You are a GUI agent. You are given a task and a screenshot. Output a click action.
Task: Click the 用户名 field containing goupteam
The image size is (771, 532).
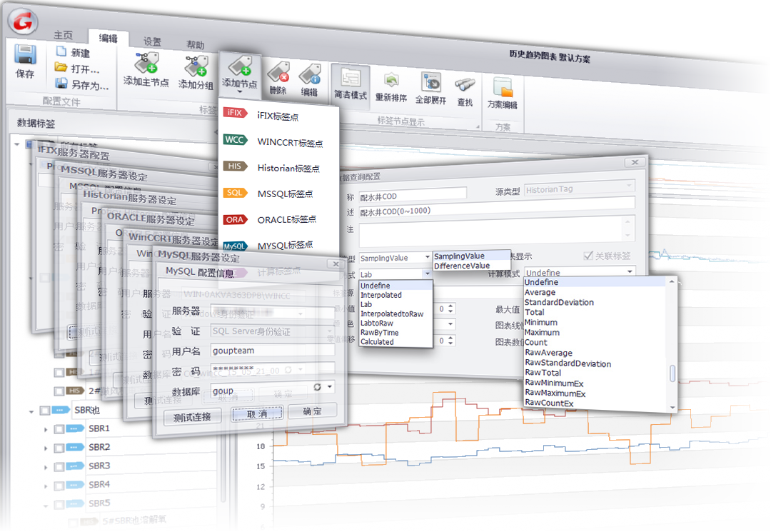(x=273, y=350)
